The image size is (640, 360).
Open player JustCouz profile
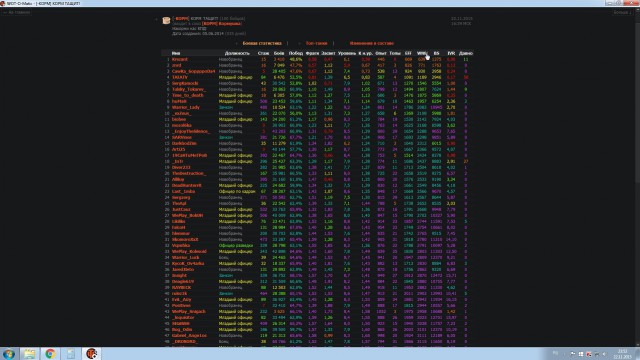181,209
